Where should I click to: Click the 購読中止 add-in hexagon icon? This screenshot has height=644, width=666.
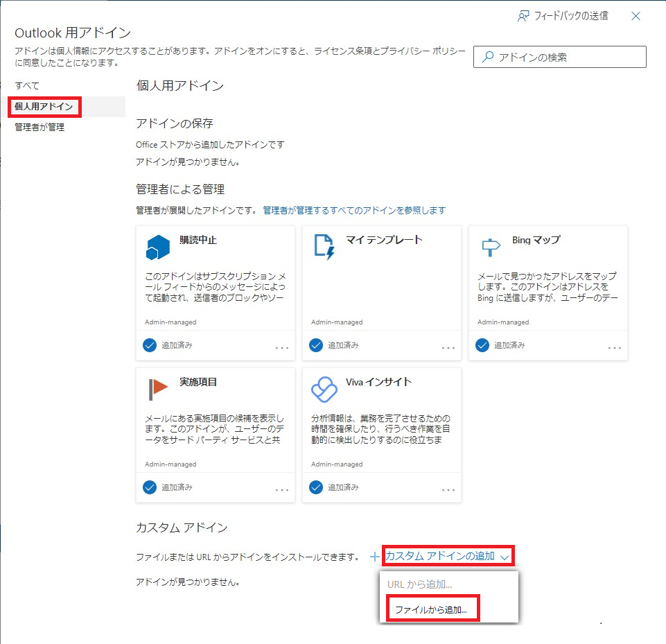tap(158, 246)
